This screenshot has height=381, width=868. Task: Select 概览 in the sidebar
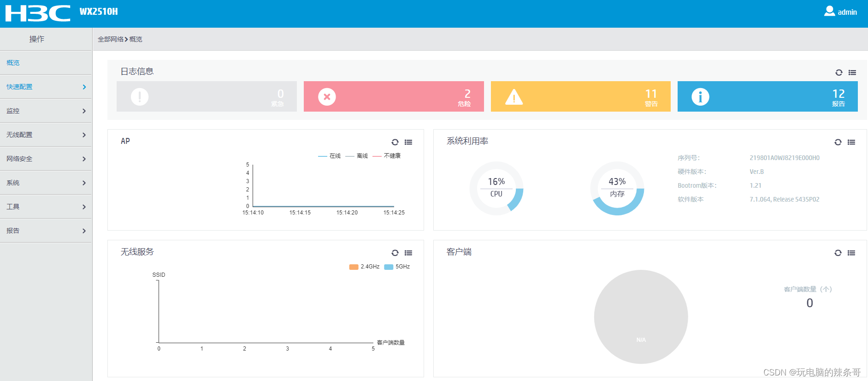tap(46, 63)
